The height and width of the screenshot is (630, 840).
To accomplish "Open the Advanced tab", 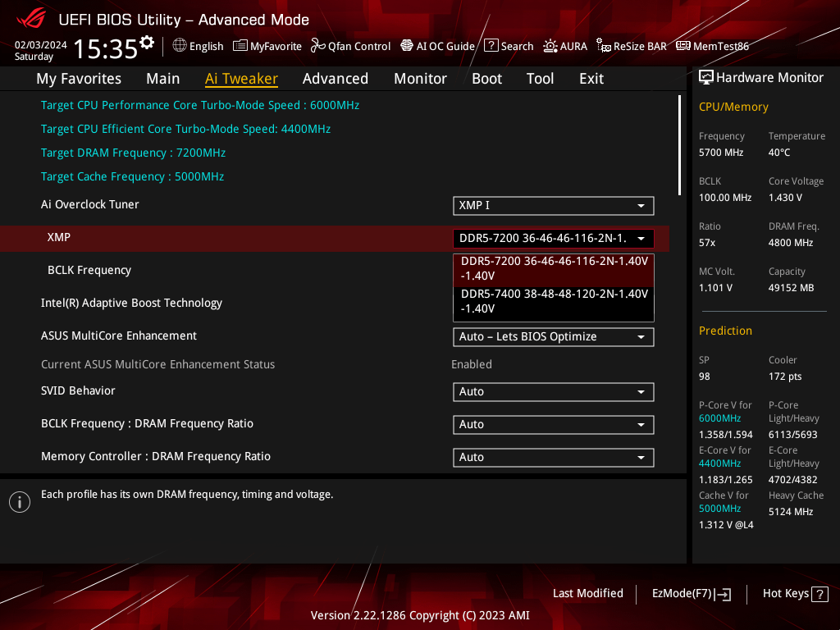I will [336, 79].
